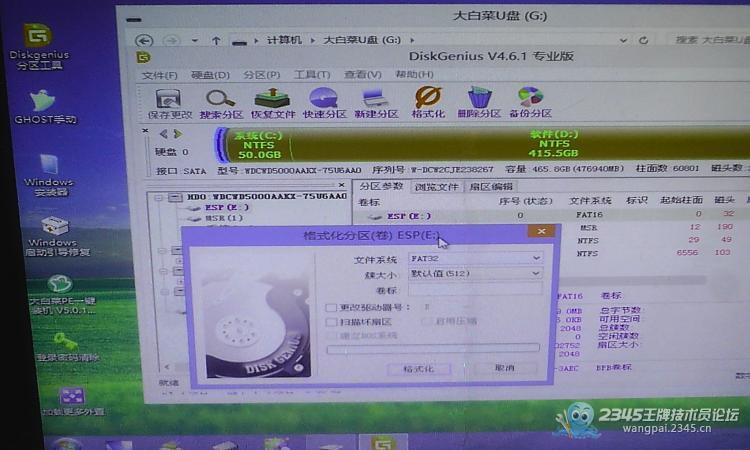Click the 起始柱面 column header

click(x=681, y=200)
